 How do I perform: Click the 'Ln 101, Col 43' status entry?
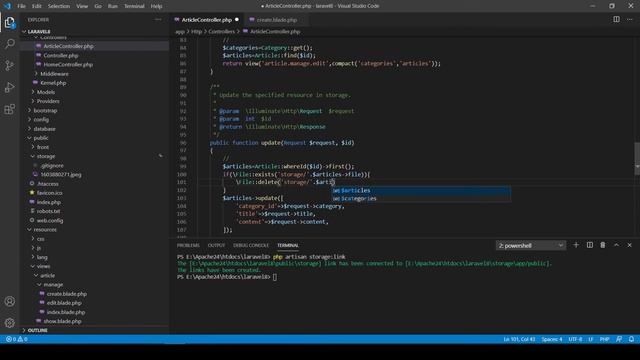pyautogui.click(x=519, y=339)
